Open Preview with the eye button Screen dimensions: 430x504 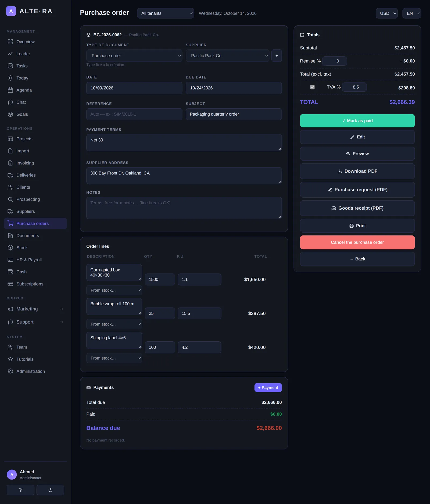(357, 154)
